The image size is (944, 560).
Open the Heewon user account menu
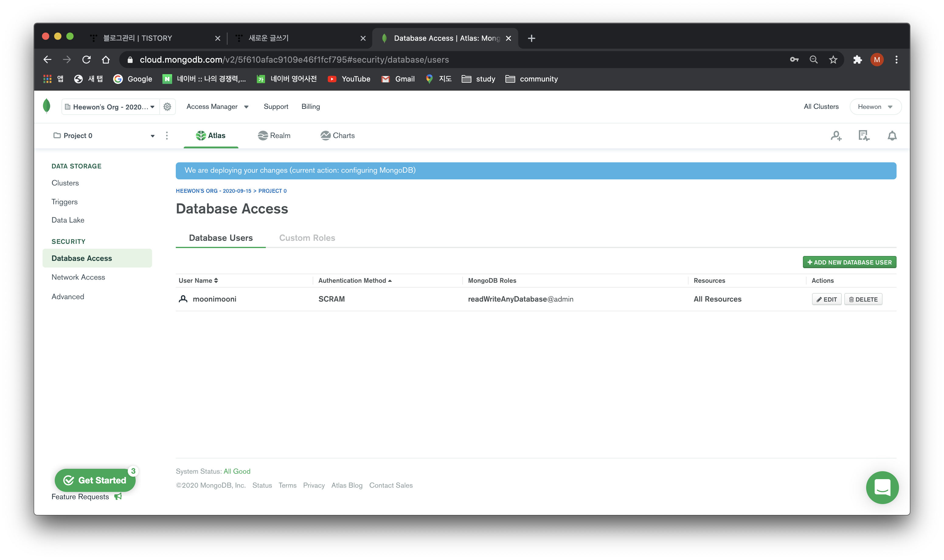875,107
